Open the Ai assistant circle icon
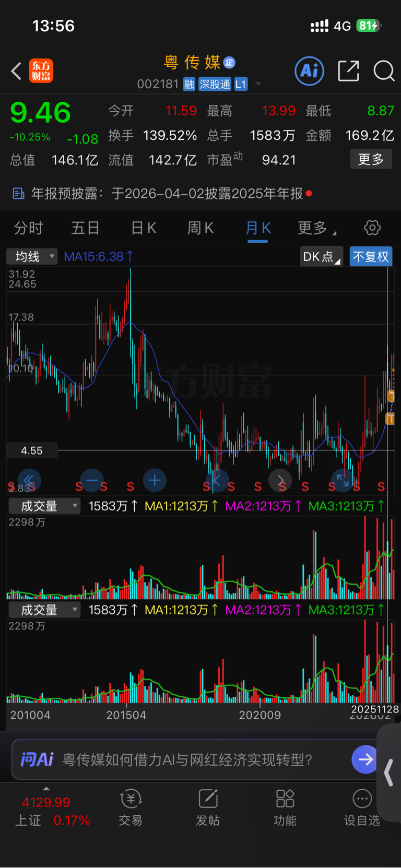 (x=310, y=71)
